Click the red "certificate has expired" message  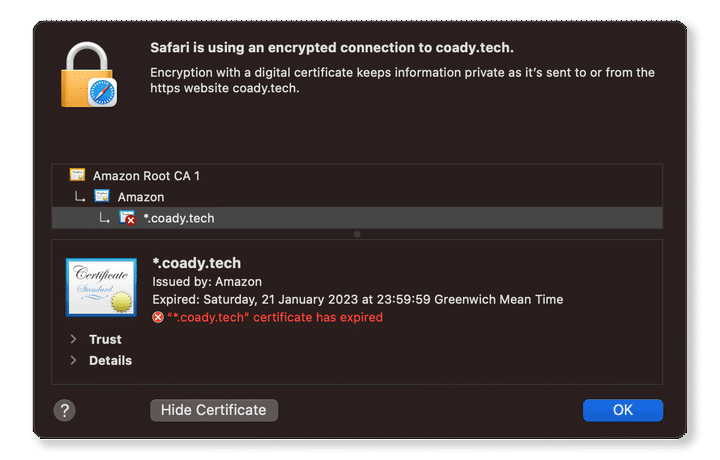275,317
